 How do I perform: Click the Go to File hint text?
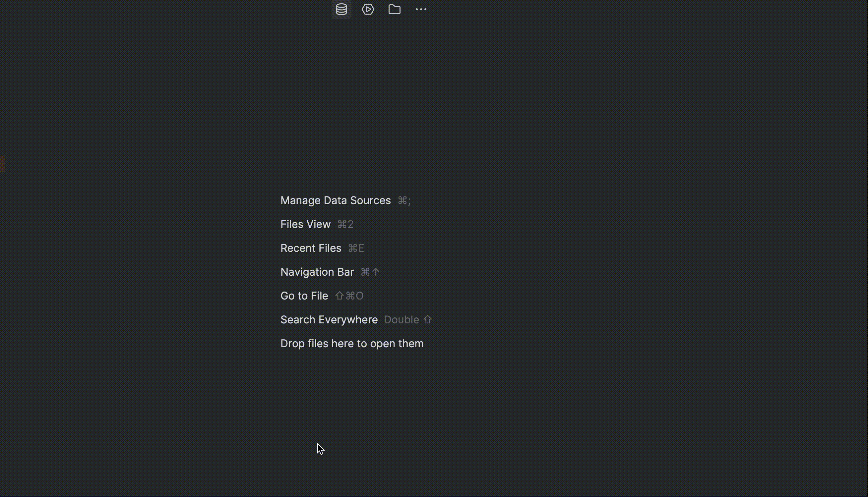(x=304, y=296)
